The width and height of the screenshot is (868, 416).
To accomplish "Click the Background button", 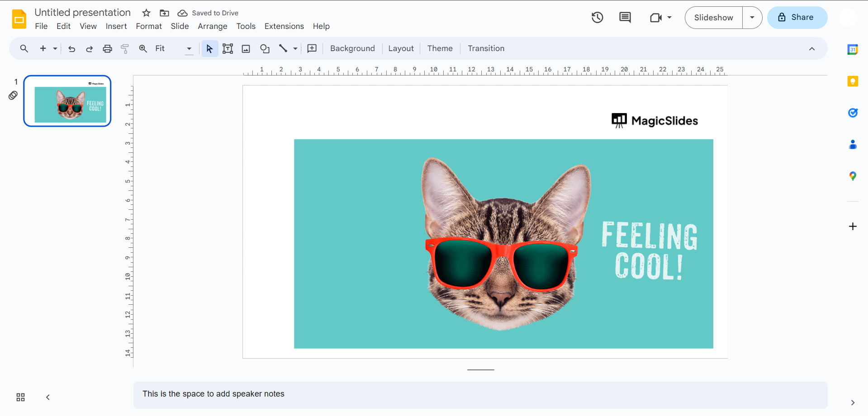I will (352, 49).
